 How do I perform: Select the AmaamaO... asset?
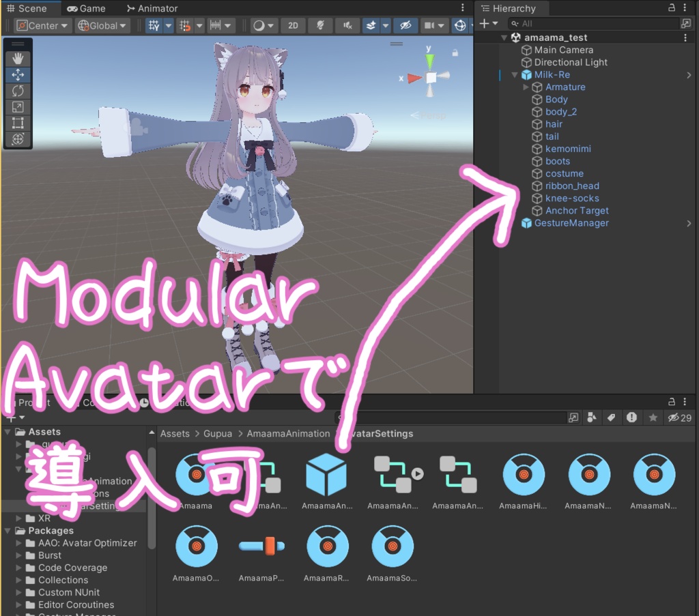tap(196, 554)
